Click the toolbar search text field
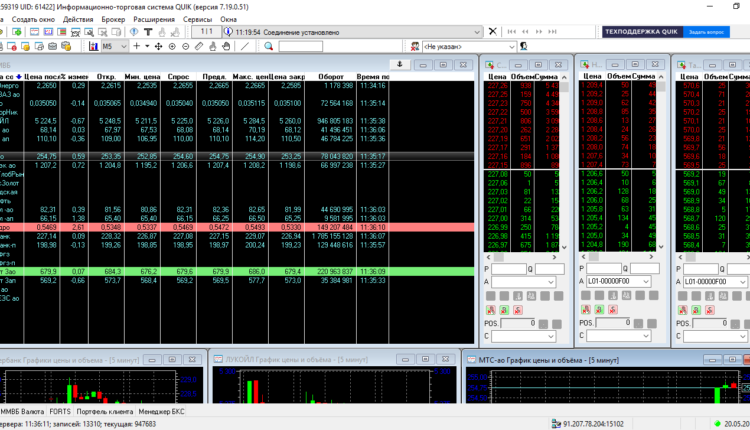 (x=300, y=46)
